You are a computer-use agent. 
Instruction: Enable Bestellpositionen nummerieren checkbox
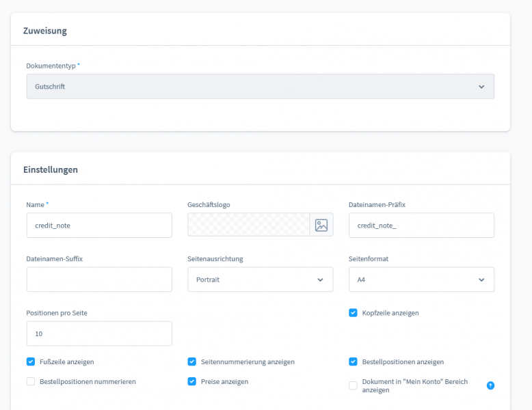coord(31,381)
